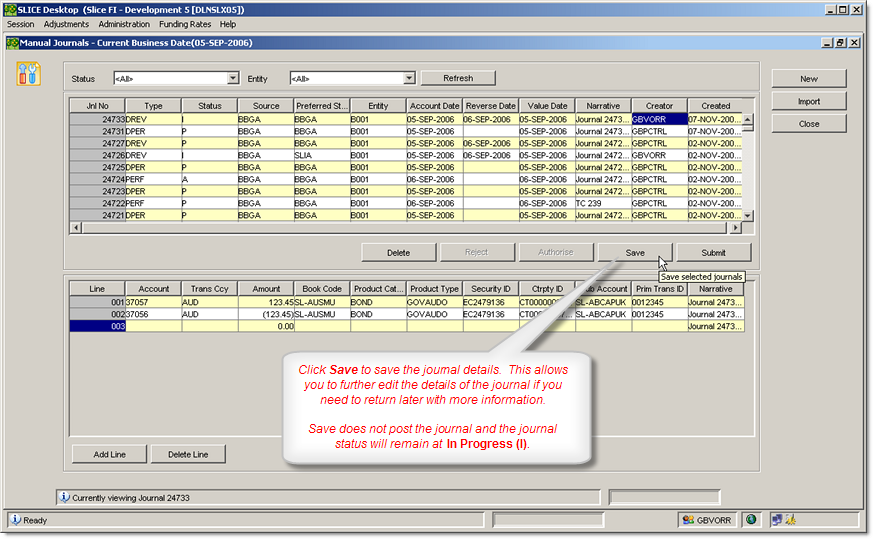Screen dimensions: 873x539
Task: Open the Status filter dropdown
Action: 233,78
